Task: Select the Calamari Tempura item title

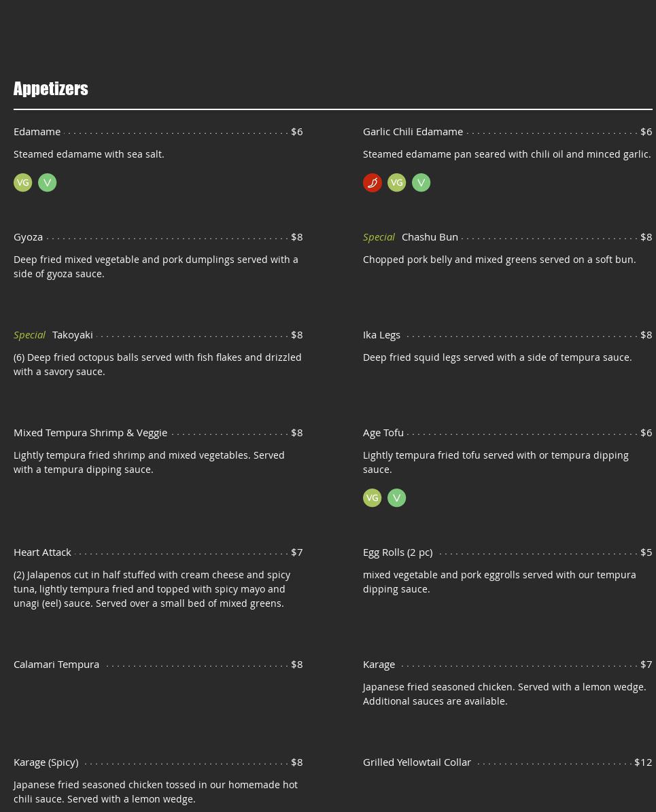Action: (56, 665)
